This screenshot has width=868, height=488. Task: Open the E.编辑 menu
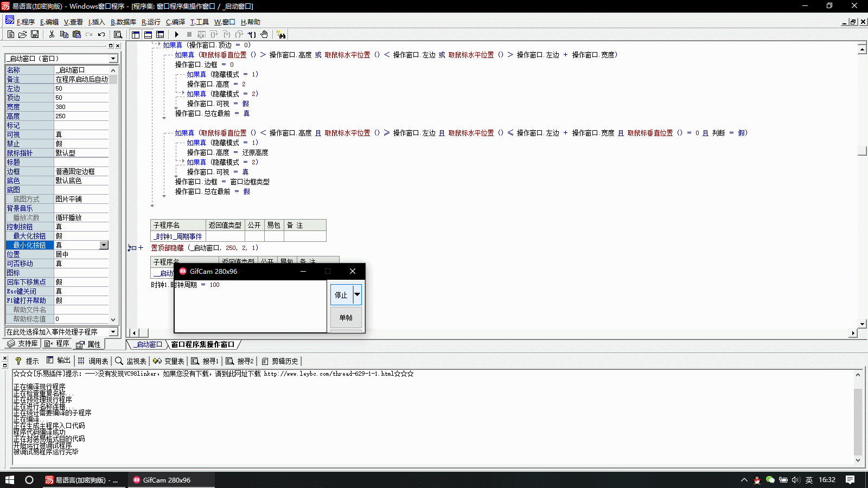click(x=49, y=22)
